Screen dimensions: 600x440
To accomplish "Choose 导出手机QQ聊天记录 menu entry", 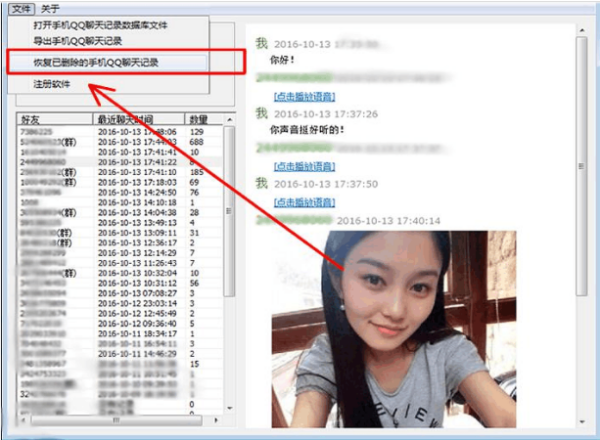I will 78,41.
